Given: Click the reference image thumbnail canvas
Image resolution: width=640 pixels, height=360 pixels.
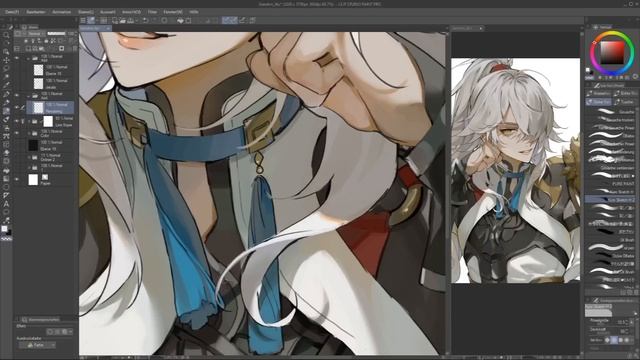Looking at the screenshot, I should [515, 170].
